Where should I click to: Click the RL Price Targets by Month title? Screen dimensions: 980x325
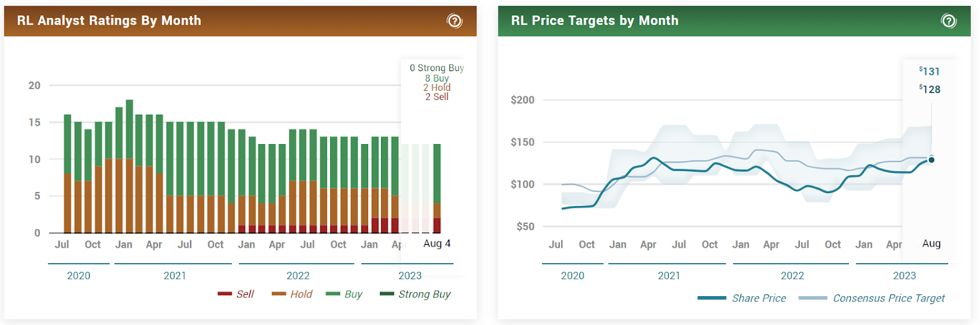[595, 21]
